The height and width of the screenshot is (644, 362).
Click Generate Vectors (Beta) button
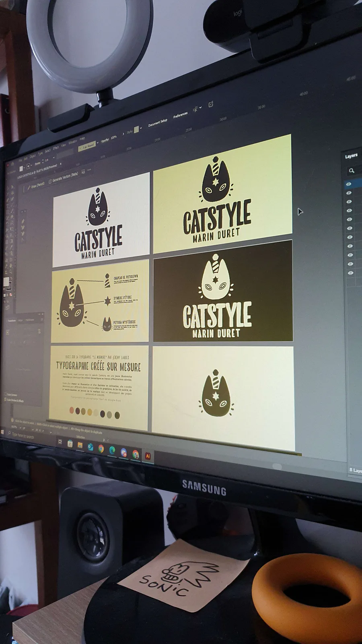tap(63, 178)
